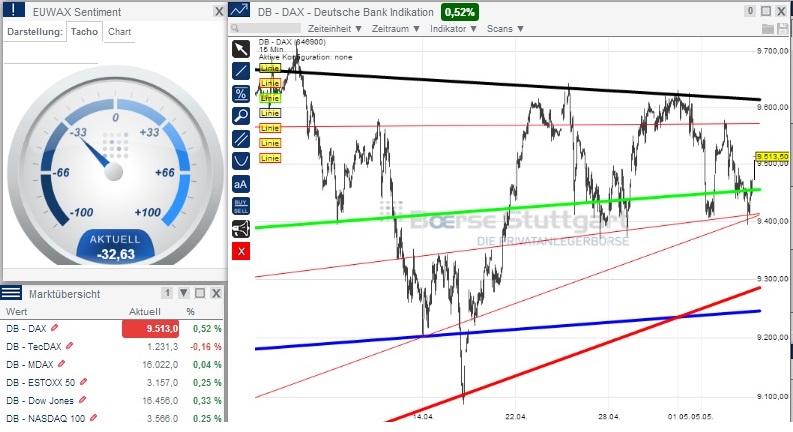This screenshot has width=793, height=432.
Task: Click the 1.231,3 TecDAX price value
Action: point(162,347)
